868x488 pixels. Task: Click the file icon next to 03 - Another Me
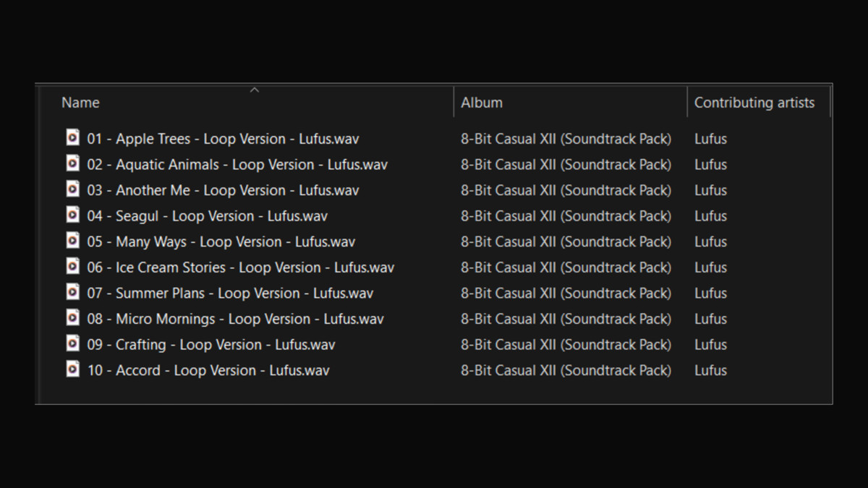click(72, 189)
